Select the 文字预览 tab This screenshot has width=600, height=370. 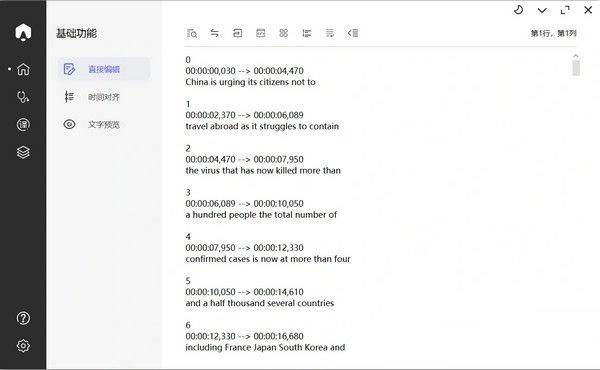click(104, 124)
